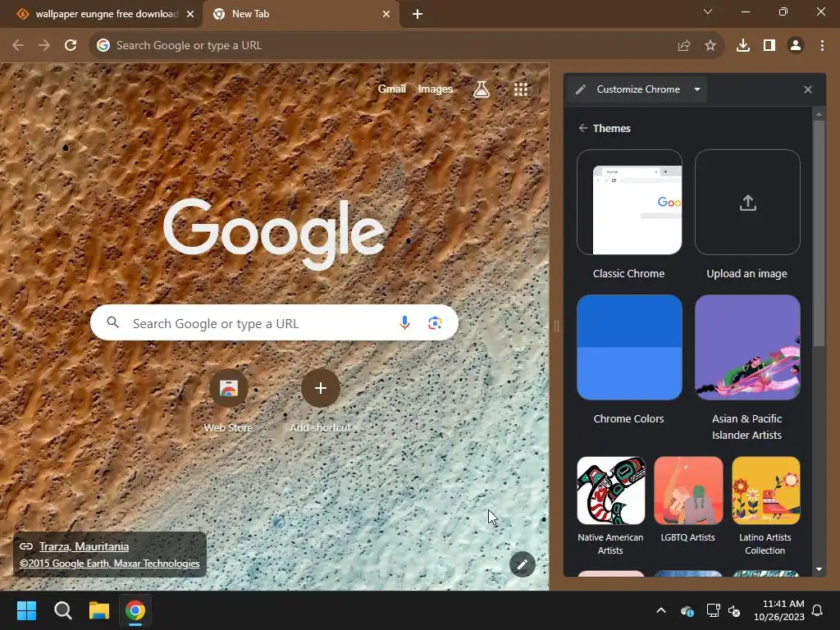840x630 pixels.
Task: Click Upload an image tile
Action: click(x=747, y=202)
